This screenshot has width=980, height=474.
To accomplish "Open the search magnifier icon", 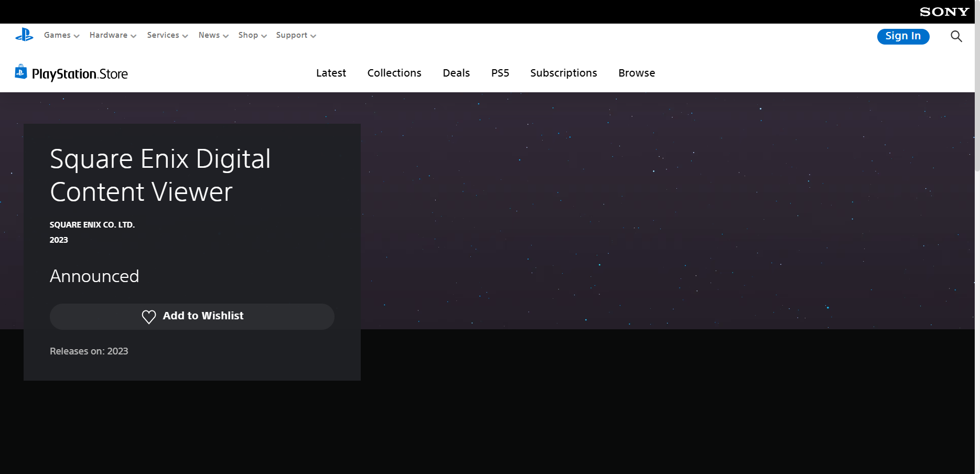I will 956,36.
